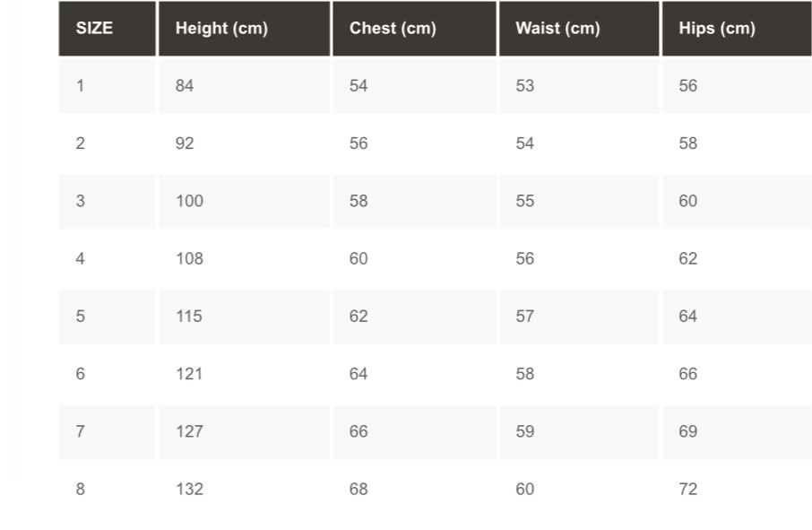Click the SIZE column header
Image resolution: width=812 pixels, height=530 pixels.
pyautogui.click(x=108, y=29)
